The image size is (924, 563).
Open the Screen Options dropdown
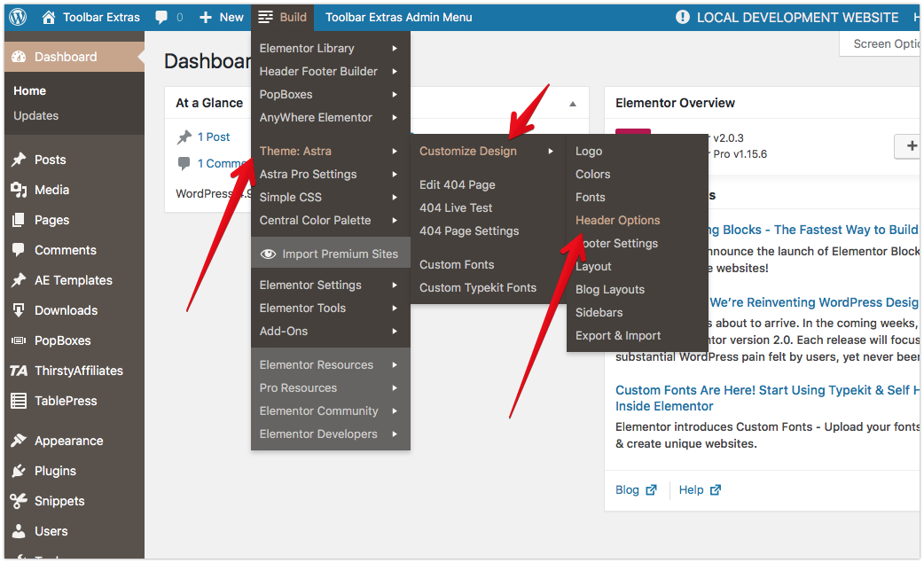881,44
